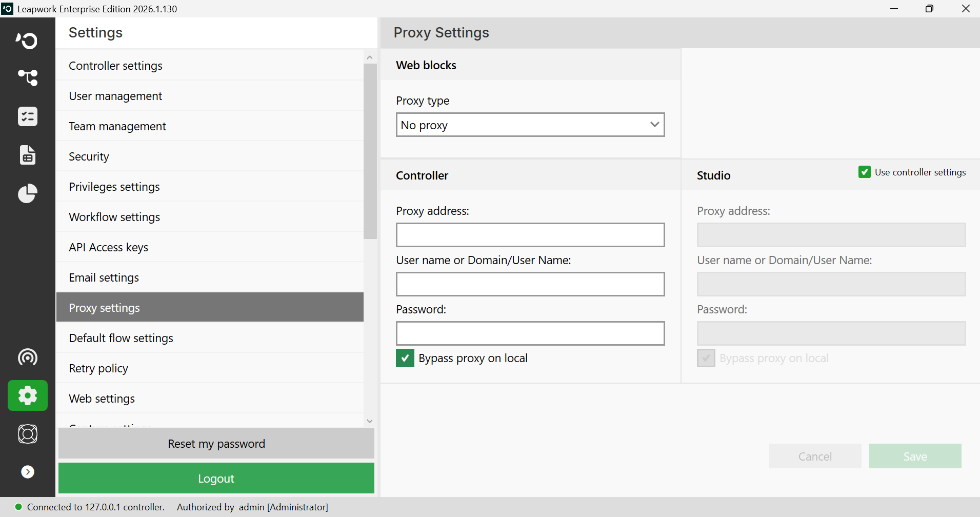Toggle Controller Bypass proxy on local
980x517 pixels.
click(x=405, y=358)
